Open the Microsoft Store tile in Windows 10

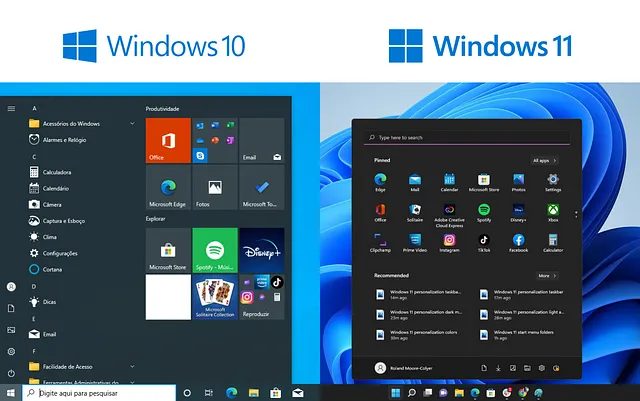point(168,250)
